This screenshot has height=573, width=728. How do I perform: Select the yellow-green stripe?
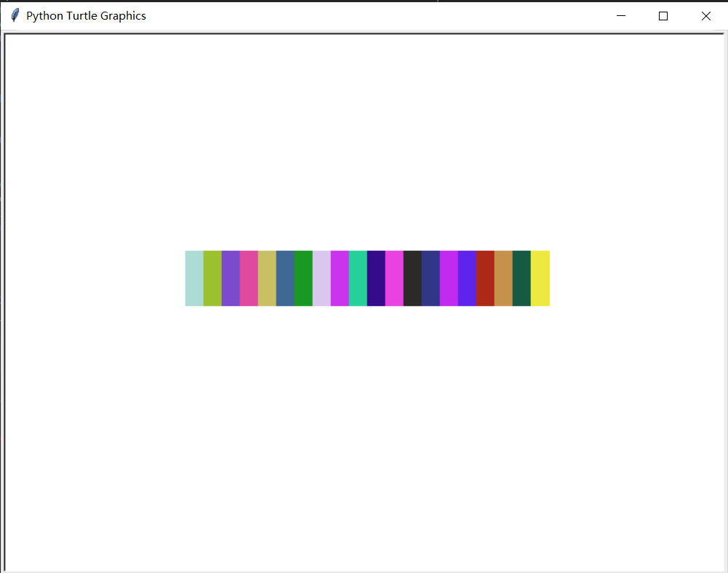212,279
